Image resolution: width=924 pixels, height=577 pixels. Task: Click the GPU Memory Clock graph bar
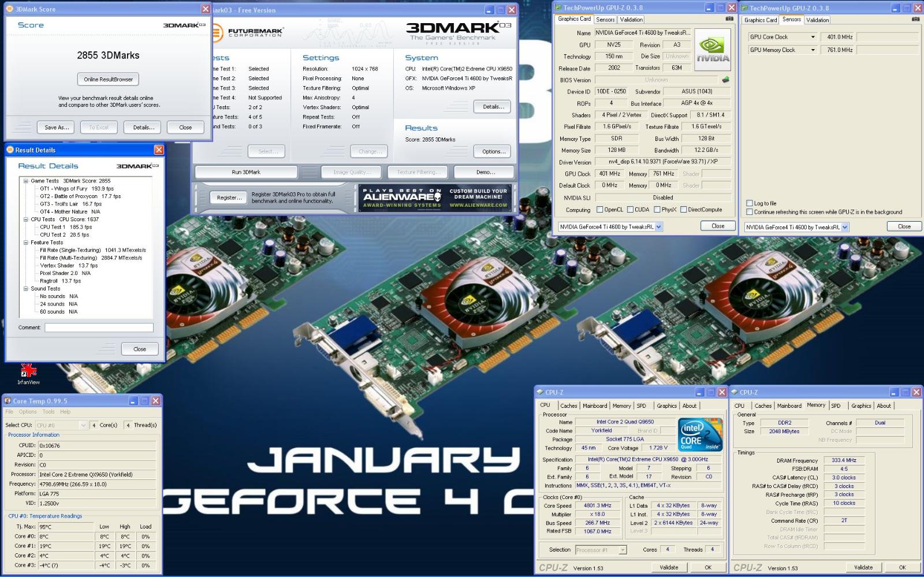(x=888, y=50)
